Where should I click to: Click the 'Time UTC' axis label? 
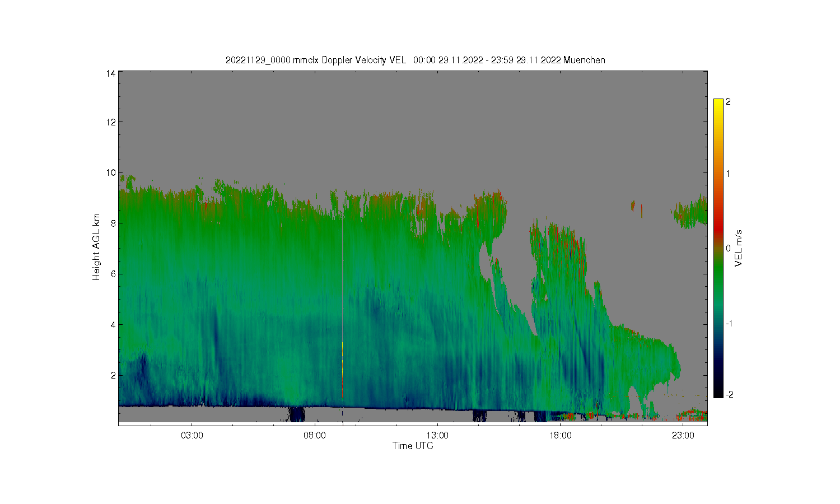pos(413,446)
